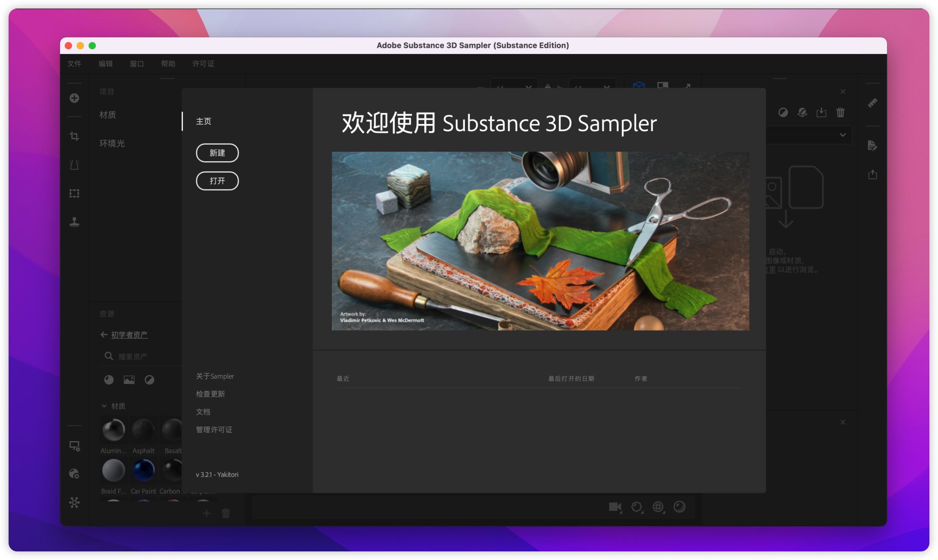Filter assets by filter half-circle icon
This screenshot has width=938, height=560.
[149, 380]
